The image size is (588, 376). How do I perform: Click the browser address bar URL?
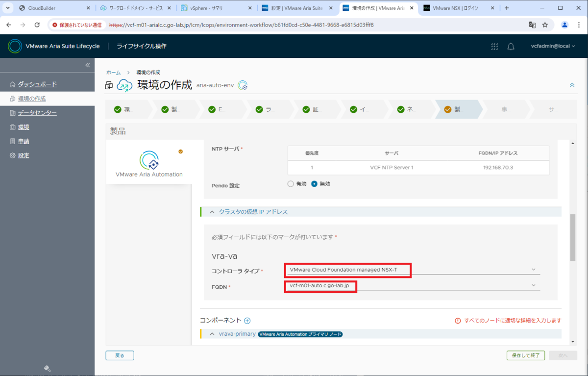pyautogui.click(x=242, y=25)
